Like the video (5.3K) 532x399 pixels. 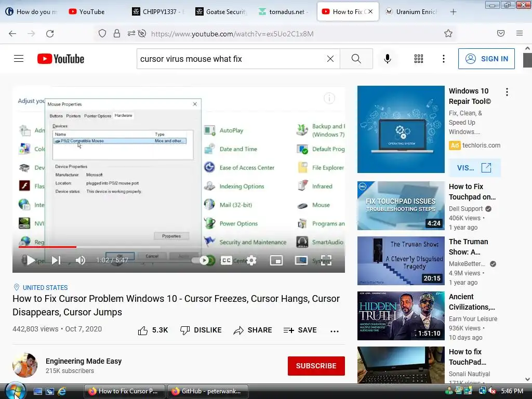153,330
